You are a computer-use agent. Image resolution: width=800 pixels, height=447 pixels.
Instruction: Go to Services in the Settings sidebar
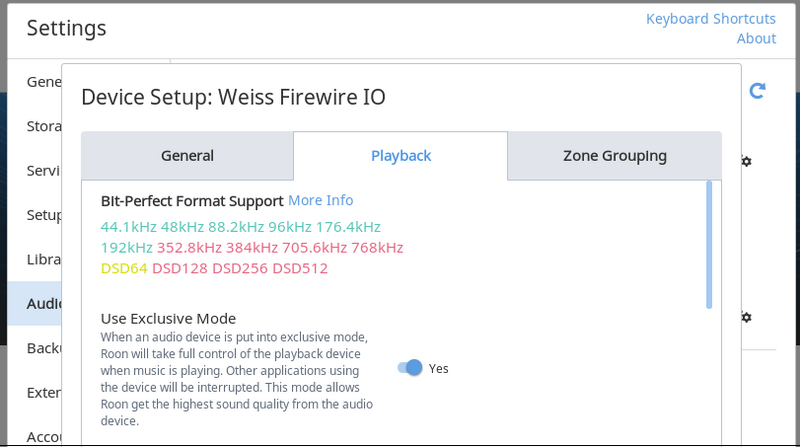pyautogui.click(x=42, y=170)
